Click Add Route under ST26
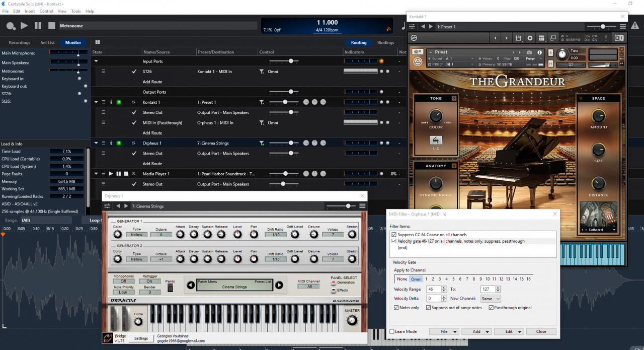 pyautogui.click(x=152, y=82)
